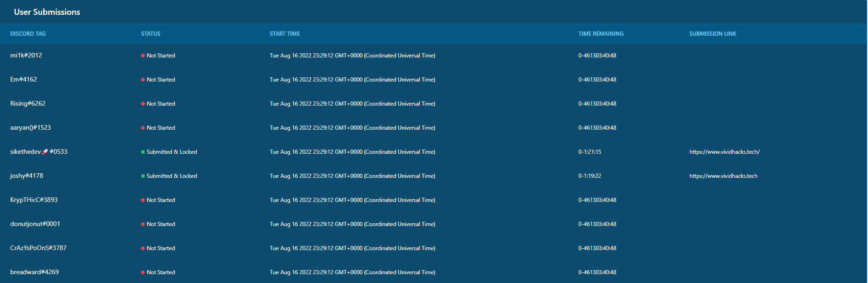Click Not Started status for donutjonut#0001
Image resolution: width=868 pixels, height=283 pixels.
tap(158, 224)
